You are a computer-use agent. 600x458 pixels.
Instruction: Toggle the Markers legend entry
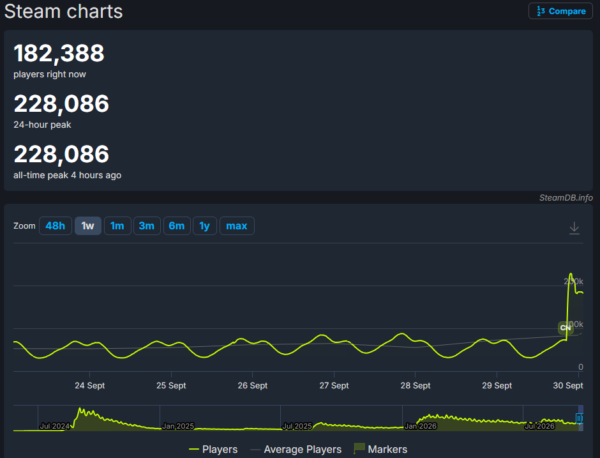point(381,449)
